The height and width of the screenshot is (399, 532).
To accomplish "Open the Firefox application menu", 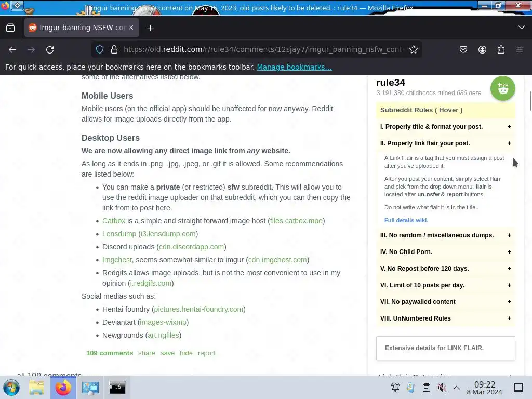I will pos(520,49).
